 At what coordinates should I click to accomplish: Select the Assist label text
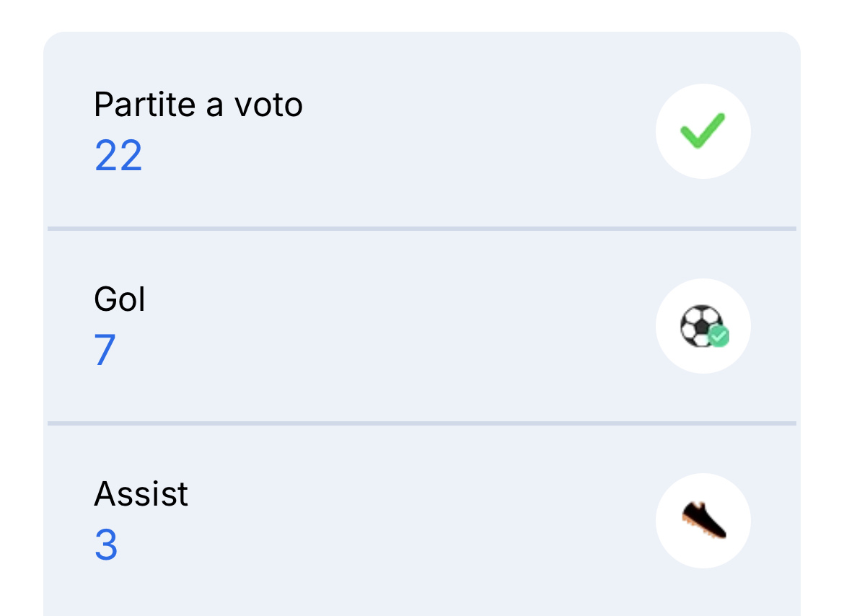(x=141, y=493)
